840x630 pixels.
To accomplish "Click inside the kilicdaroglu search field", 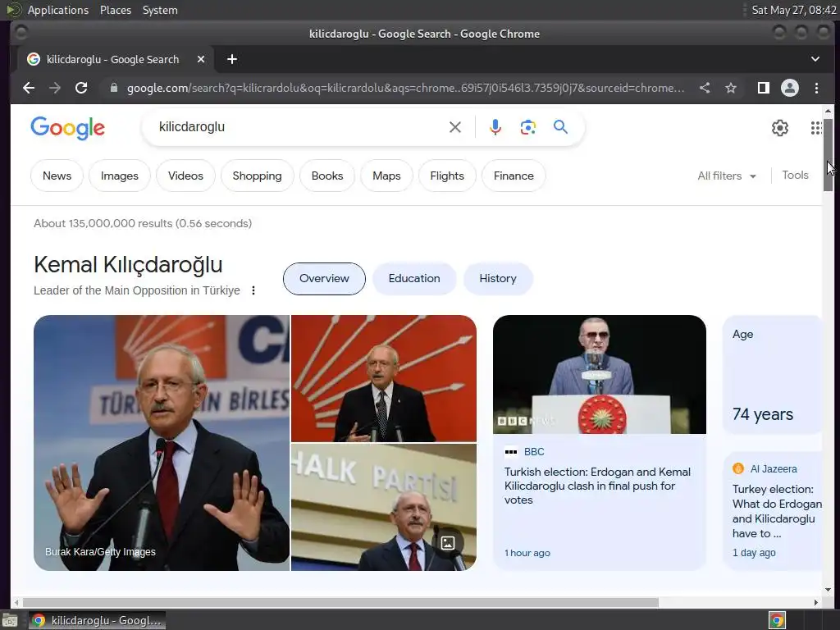I will (x=300, y=127).
